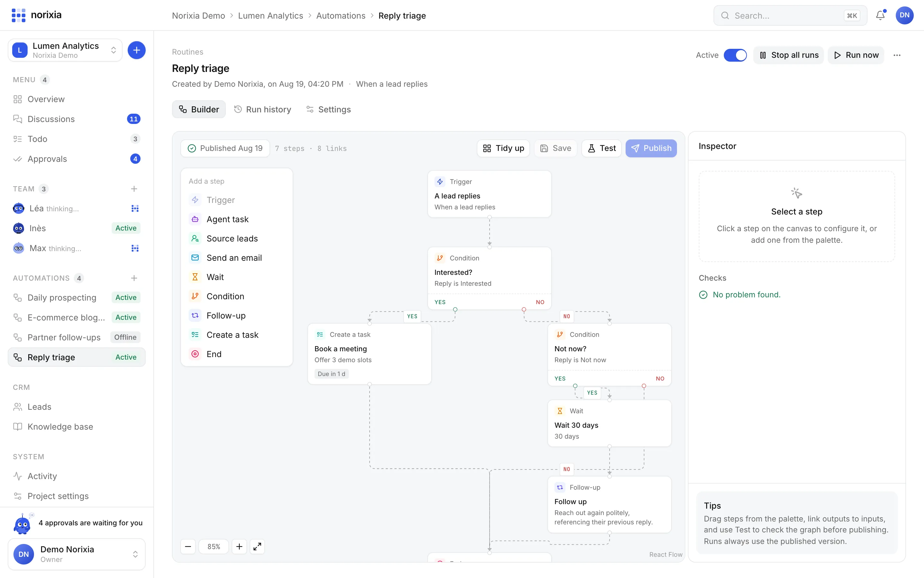This screenshot has height=578, width=924.
Task: Select the End step in palette
Action: [x=237, y=354]
